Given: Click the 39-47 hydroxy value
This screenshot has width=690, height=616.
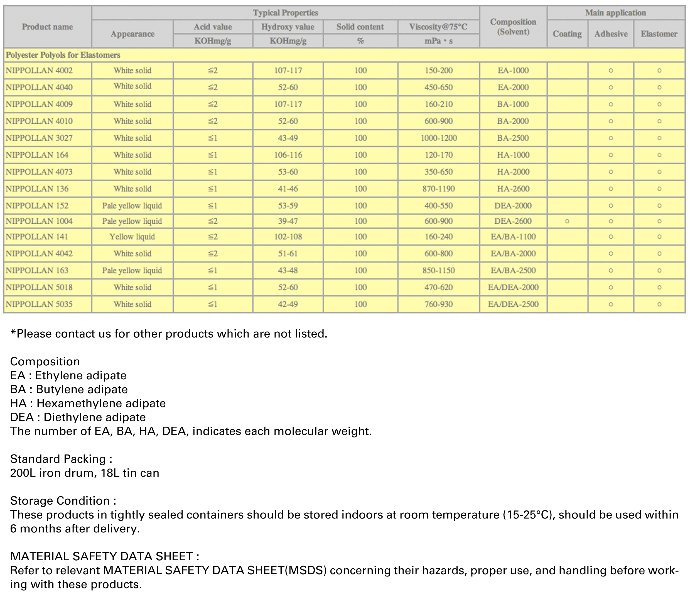Looking at the screenshot, I should click(288, 221).
